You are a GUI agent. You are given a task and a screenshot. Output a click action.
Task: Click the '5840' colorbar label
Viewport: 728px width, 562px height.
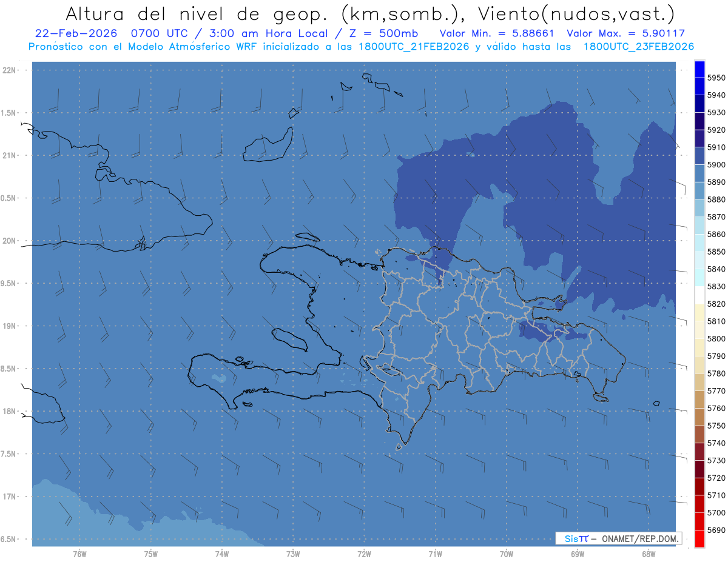pyautogui.click(x=716, y=269)
